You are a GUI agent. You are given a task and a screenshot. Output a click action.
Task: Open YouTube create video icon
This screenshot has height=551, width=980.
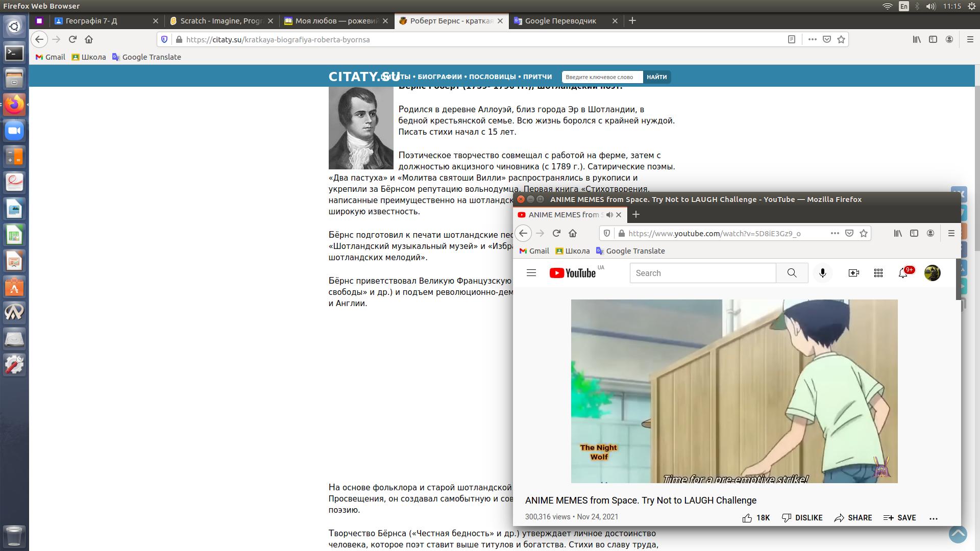coord(853,273)
